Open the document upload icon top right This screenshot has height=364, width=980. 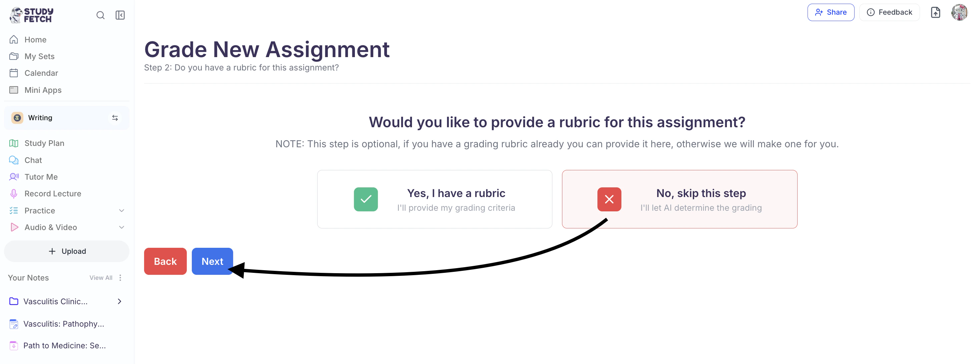click(935, 12)
